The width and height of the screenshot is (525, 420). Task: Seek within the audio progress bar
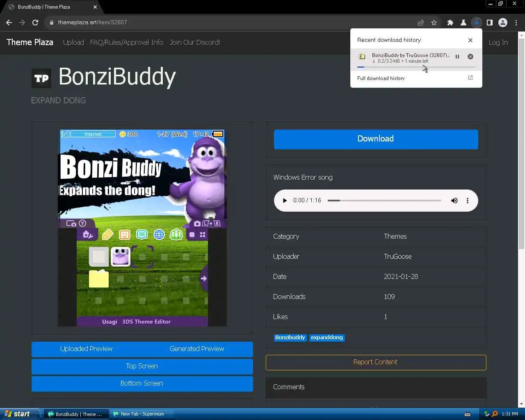click(384, 201)
